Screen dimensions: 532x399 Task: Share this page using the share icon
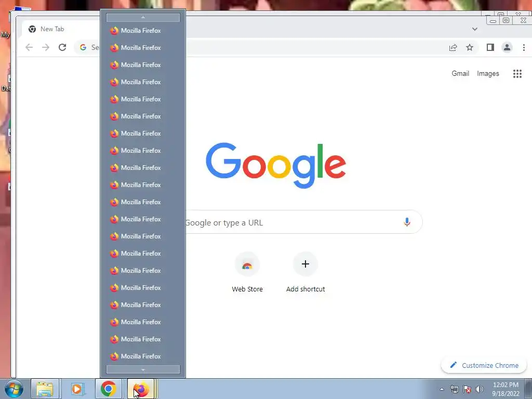[x=453, y=47]
